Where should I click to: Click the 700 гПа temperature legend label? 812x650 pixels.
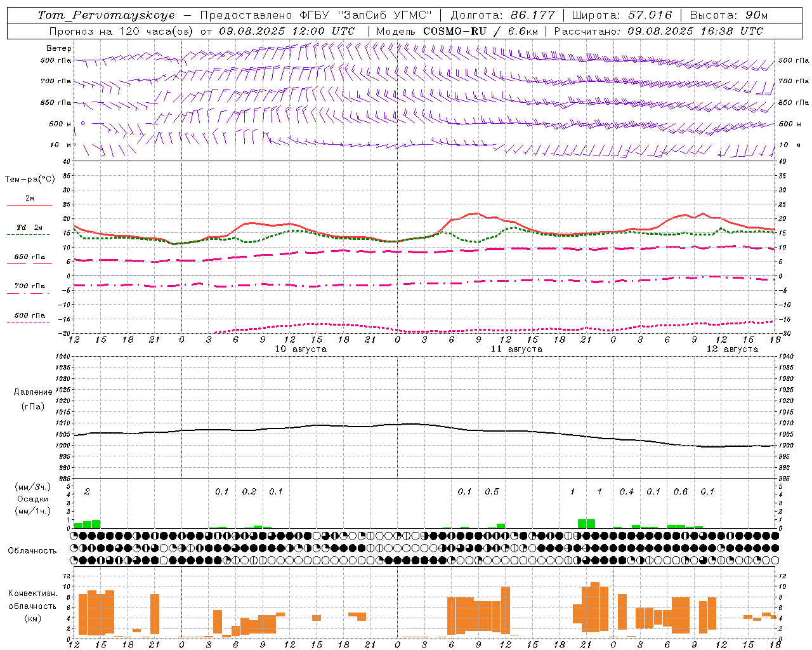30,286
